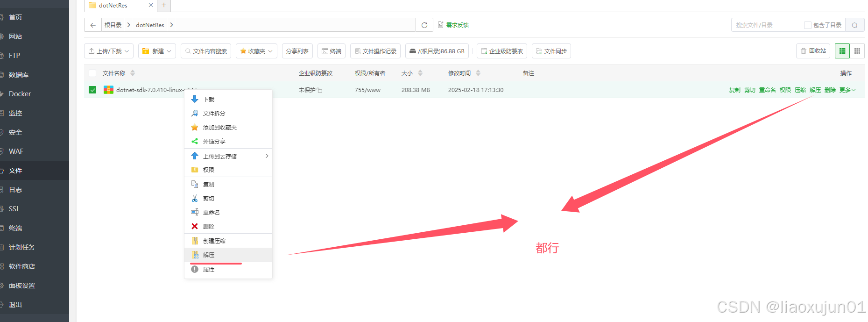Expand the 上传/下载 dropdown
This screenshot has width=868, height=322.
click(108, 51)
